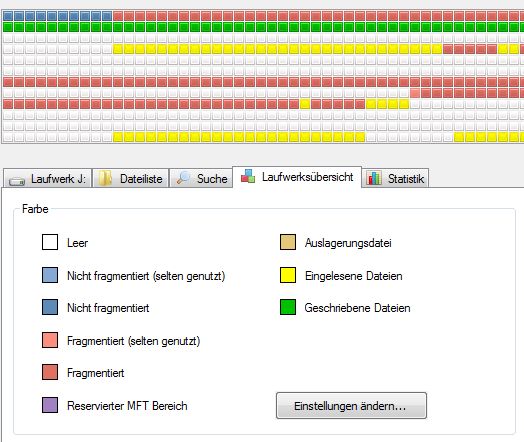Choose the yellow Eingelesene Dateien swatch

(288, 275)
